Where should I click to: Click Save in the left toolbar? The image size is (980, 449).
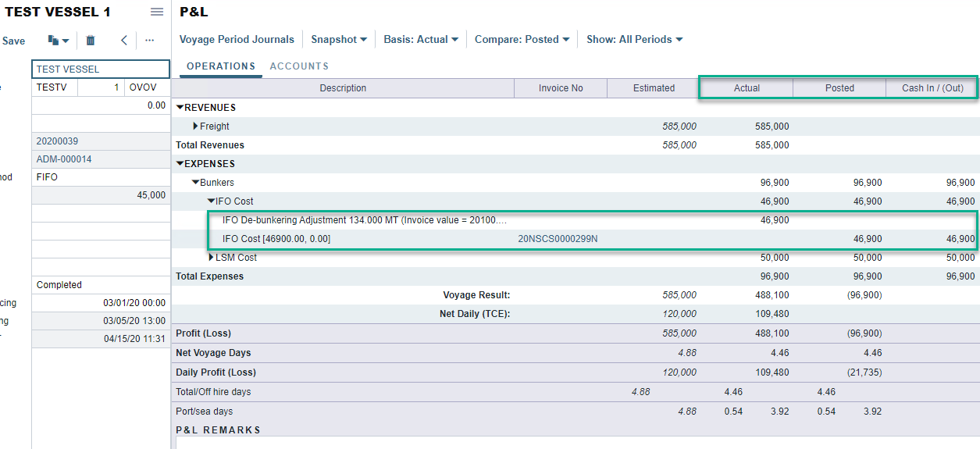click(13, 41)
